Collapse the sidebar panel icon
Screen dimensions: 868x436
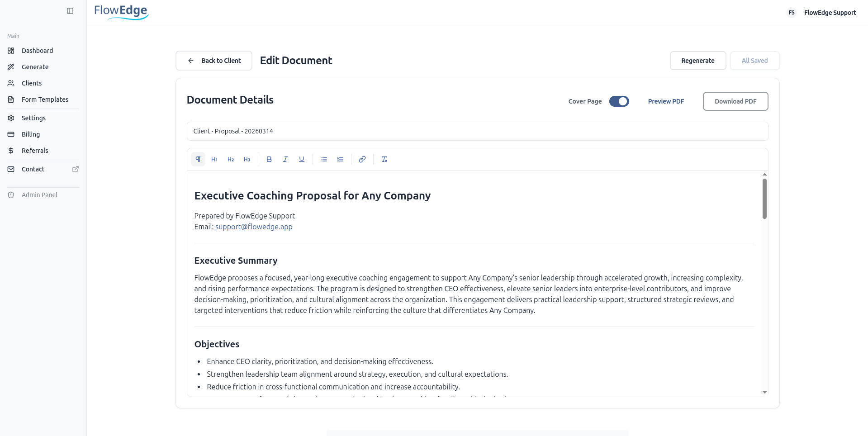point(70,11)
